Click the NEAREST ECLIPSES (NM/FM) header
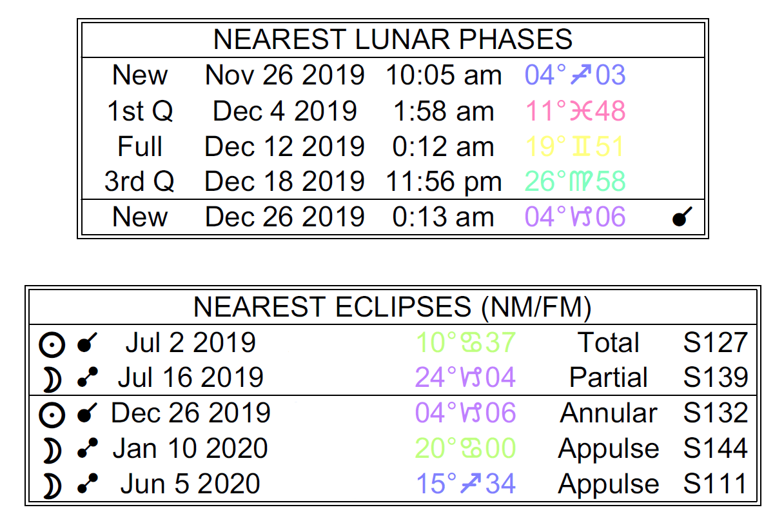The width and height of the screenshot is (784, 532). (393, 308)
